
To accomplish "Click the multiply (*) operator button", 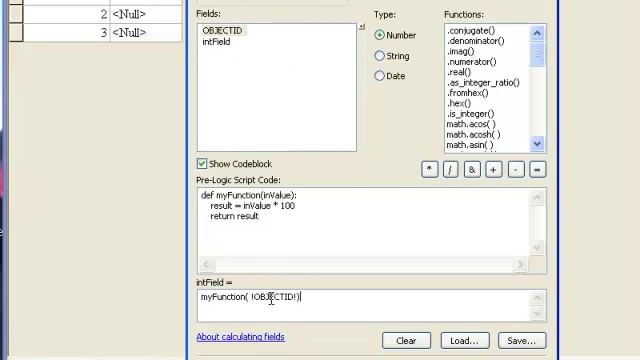I will coord(429,169).
